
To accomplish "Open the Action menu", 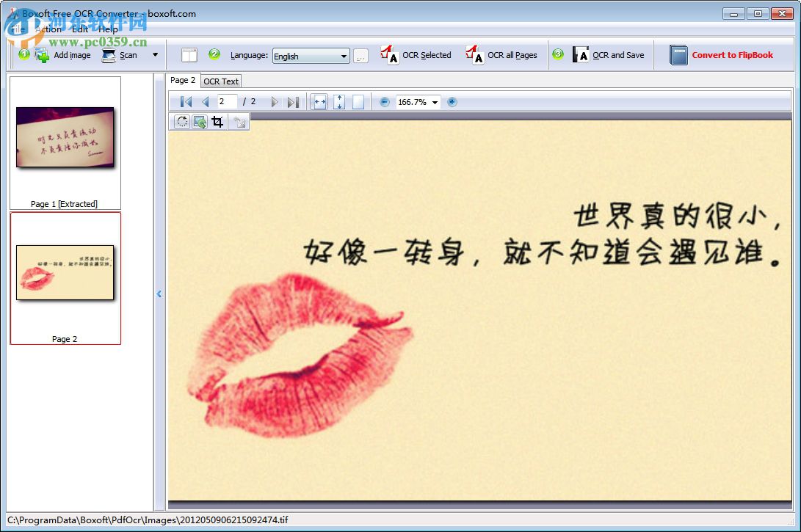I will (x=48, y=29).
